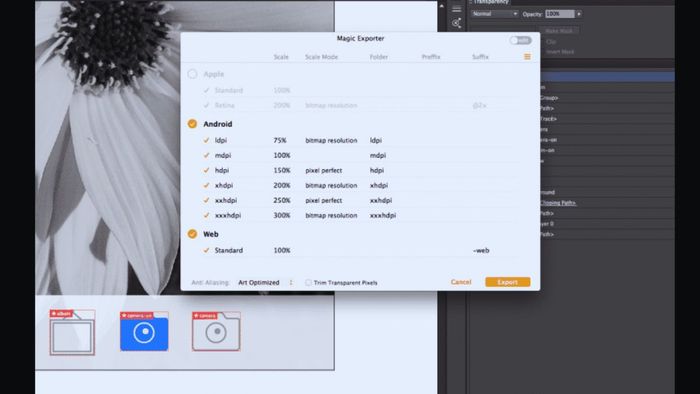
Task: Open the Transparency panel tab
Action: [490, 2]
